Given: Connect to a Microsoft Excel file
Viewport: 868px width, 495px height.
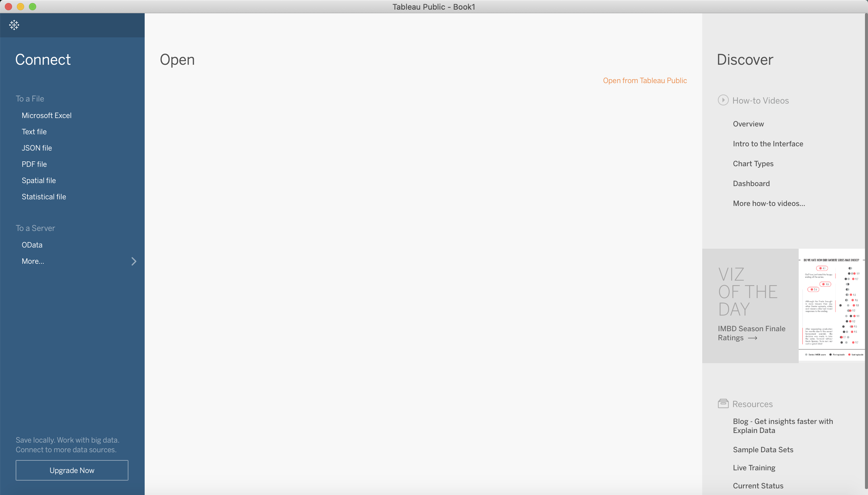Looking at the screenshot, I should (47, 115).
